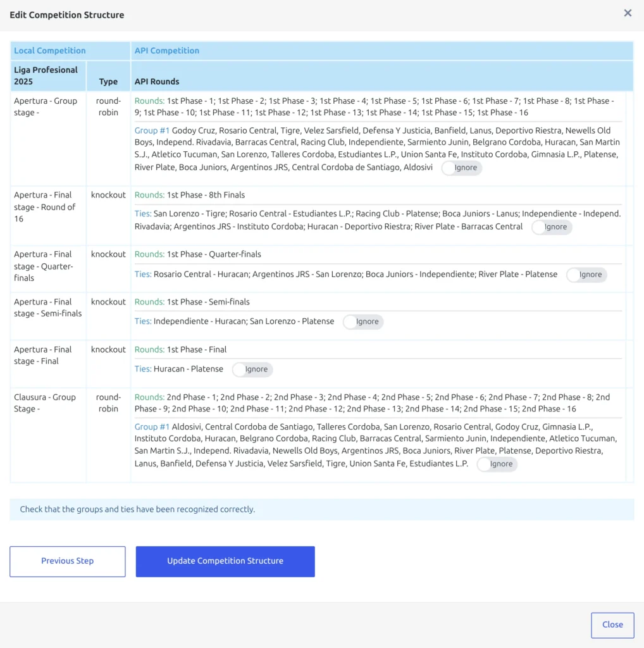Click the 1st Phase - Quarter-finals rounds text

(214, 254)
